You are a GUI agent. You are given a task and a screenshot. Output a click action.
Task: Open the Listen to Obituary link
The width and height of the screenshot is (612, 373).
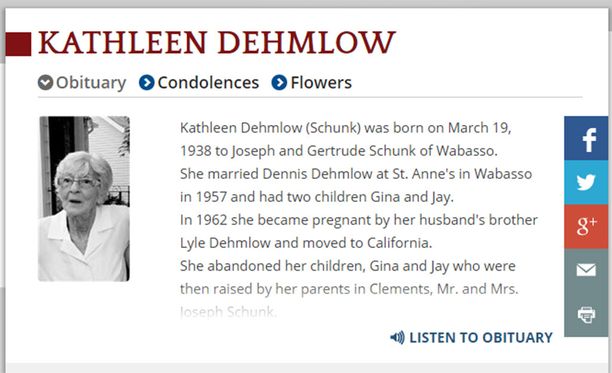point(481,337)
